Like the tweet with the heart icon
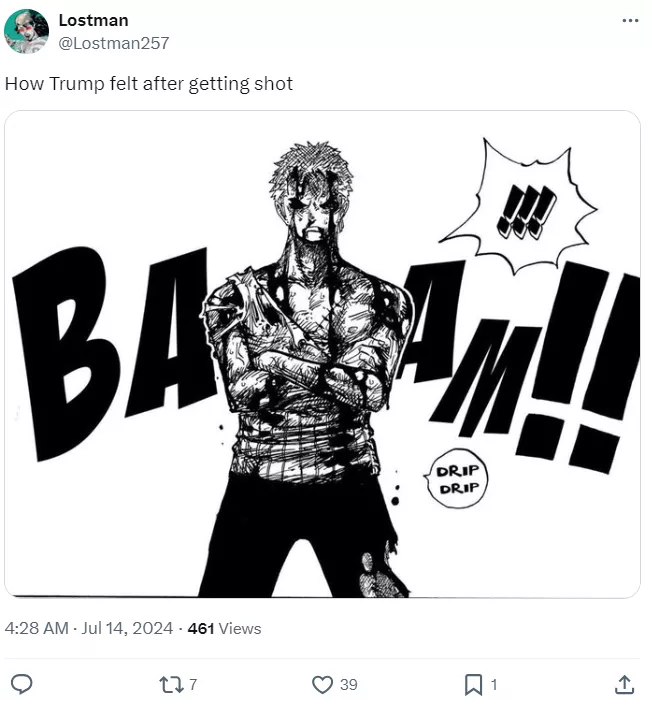Viewport: 652px width, 701px height. [x=322, y=684]
